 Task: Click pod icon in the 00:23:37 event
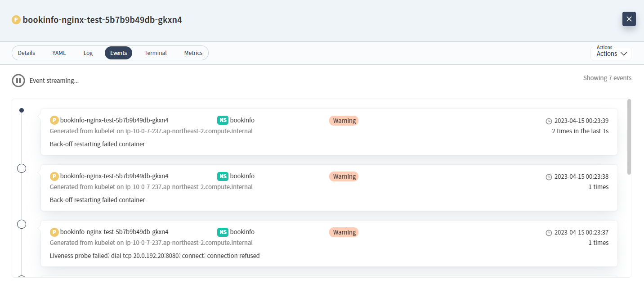(54, 232)
